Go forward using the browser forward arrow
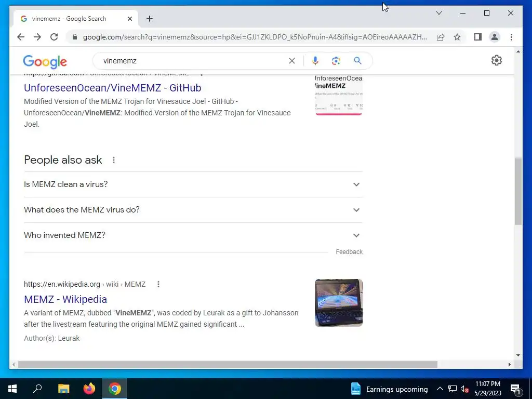 coord(37,37)
